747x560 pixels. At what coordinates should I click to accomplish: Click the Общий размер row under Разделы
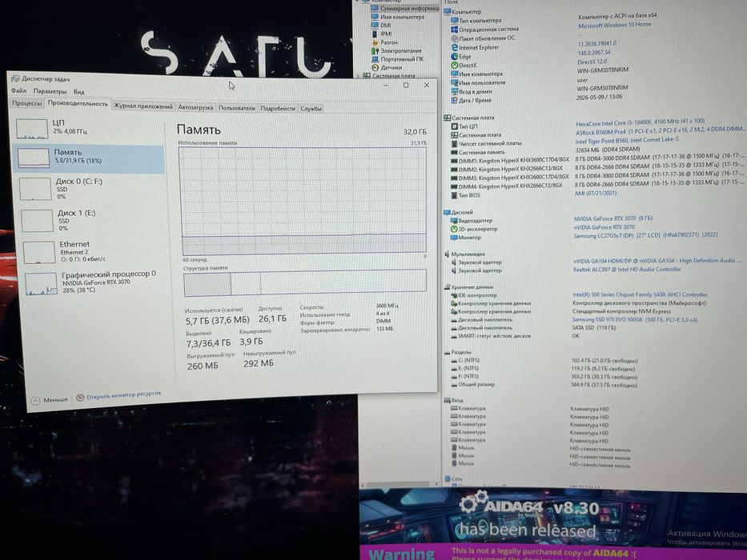pos(544,385)
